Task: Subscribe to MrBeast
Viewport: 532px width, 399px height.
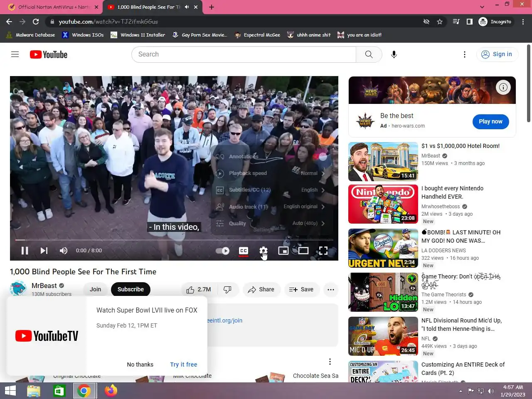Action: [131, 290]
